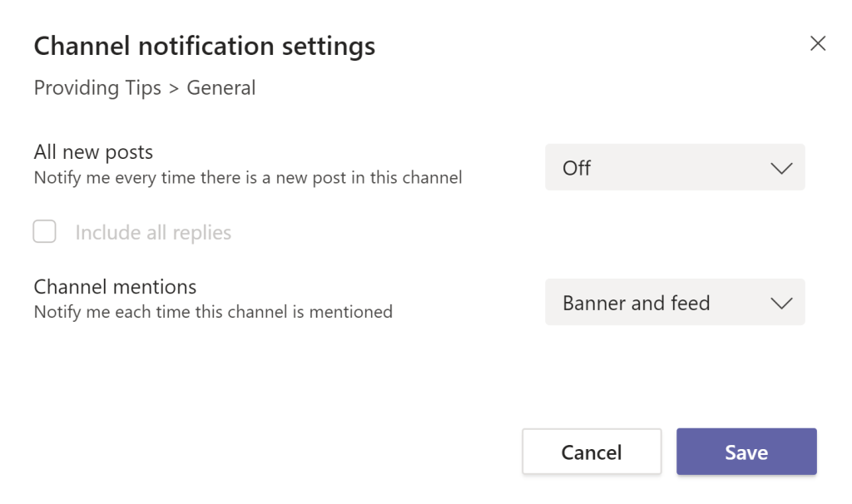Viewport: 852px width, 504px height.
Task: Click the Channel notification settings heading
Action: coord(203,46)
